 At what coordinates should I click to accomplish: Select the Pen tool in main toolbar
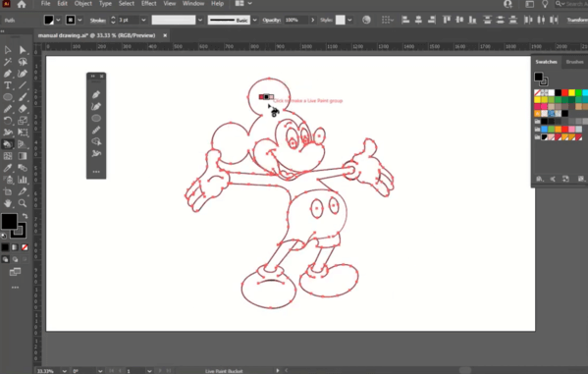[8, 74]
